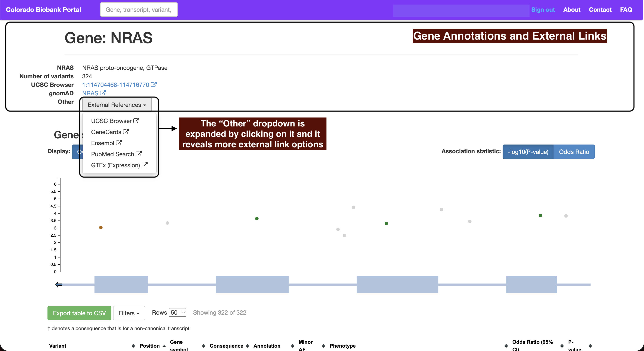Viewport: 644px width, 351px height.
Task: Sort the Position column ascending
Action: pos(164,346)
